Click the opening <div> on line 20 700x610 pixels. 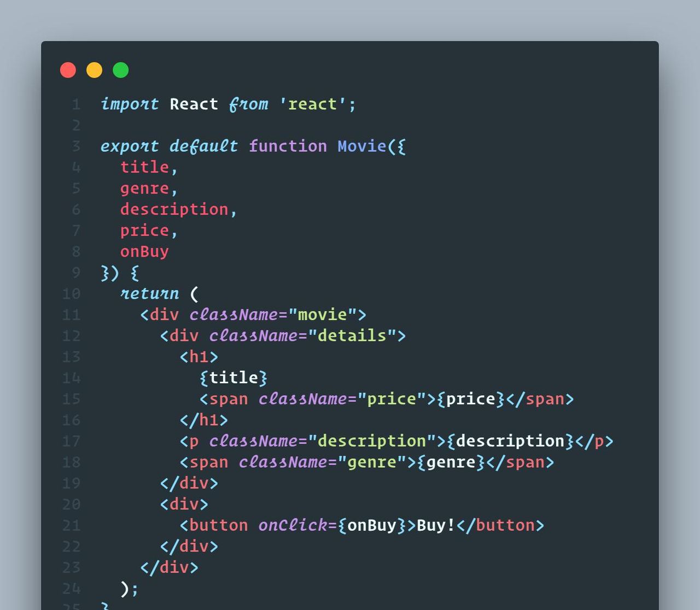coord(184,504)
